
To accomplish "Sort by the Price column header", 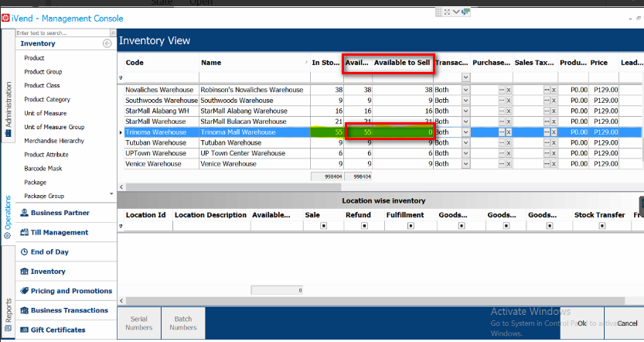I will click(599, 63).
